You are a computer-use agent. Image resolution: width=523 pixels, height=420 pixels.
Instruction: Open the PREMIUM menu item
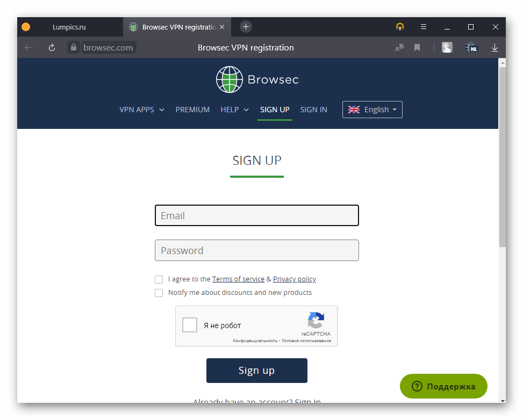[192, 110]
